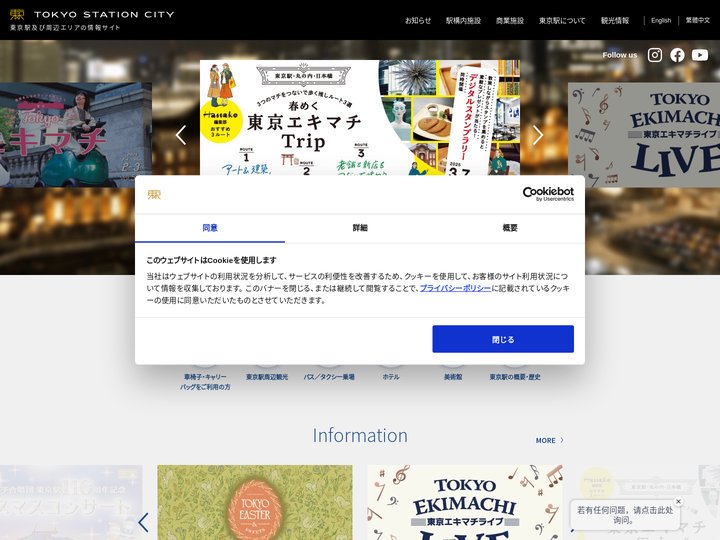Screen dimensions: 720x540
Task: Dismiss the chat inquiry popup
Action: click(x=678, y=501)
